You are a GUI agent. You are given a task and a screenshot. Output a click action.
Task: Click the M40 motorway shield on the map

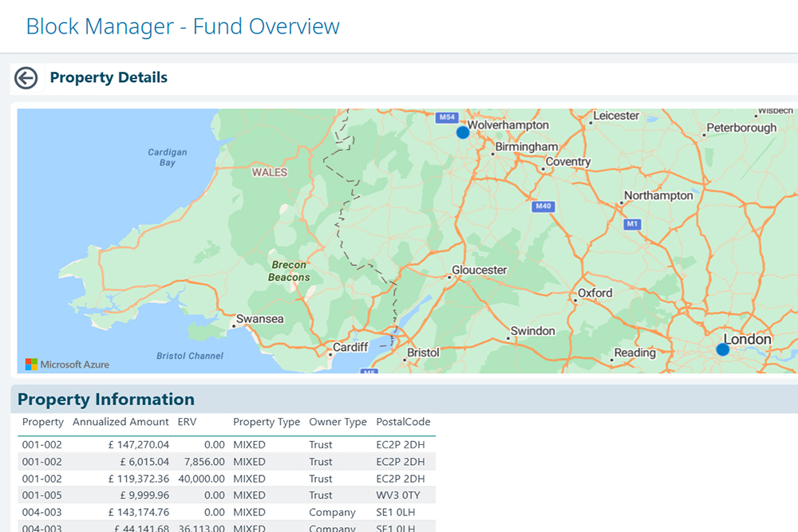coord(543,207)
